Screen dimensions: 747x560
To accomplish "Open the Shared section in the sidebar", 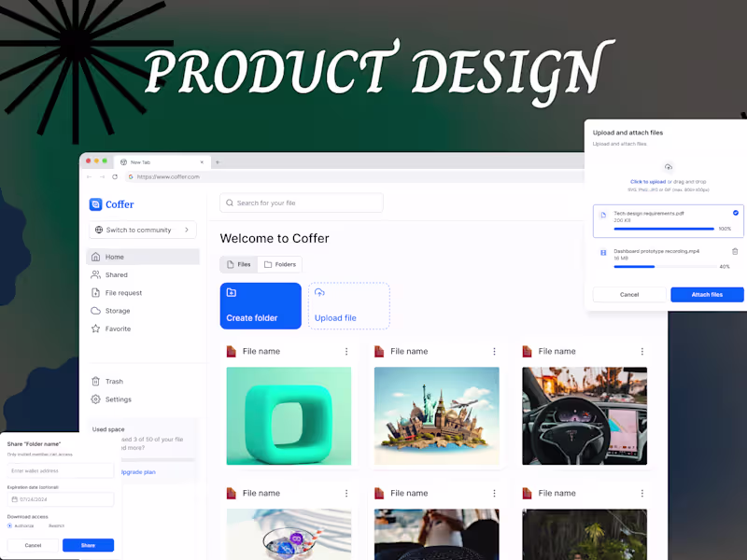I will [x=117, y=274].
